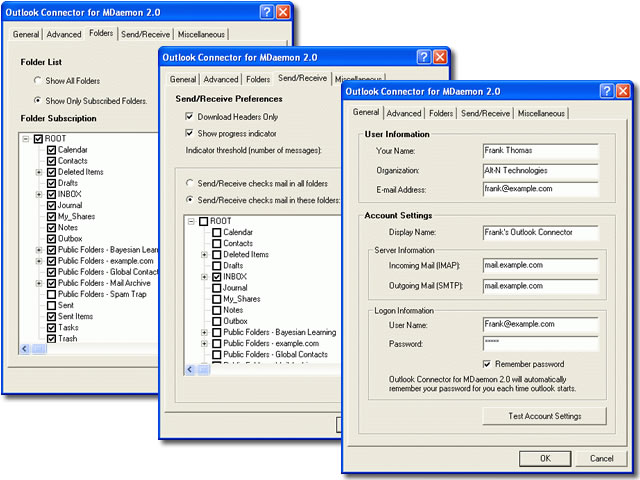The width and height of the screenshot is (640, 480).
Task: Select My_Shares in Send/Receive folder tree
Action: (x=242, y=299)
